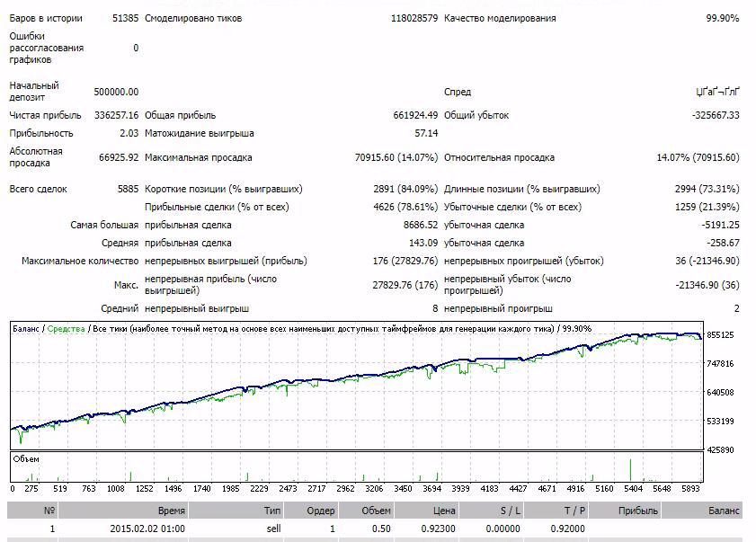The width and height of the screenshot is (756, 542).
Task: Select the profit factor value 2.03
Action: 129,133
